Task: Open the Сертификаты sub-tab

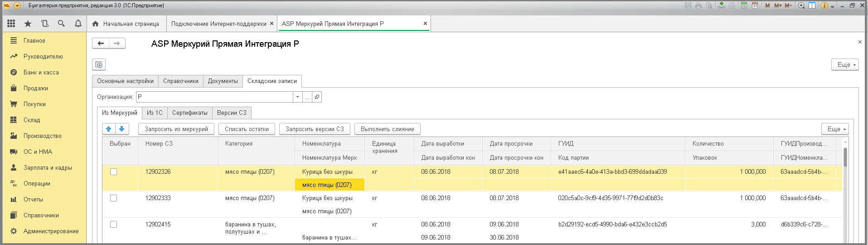Action: (190, 113)
